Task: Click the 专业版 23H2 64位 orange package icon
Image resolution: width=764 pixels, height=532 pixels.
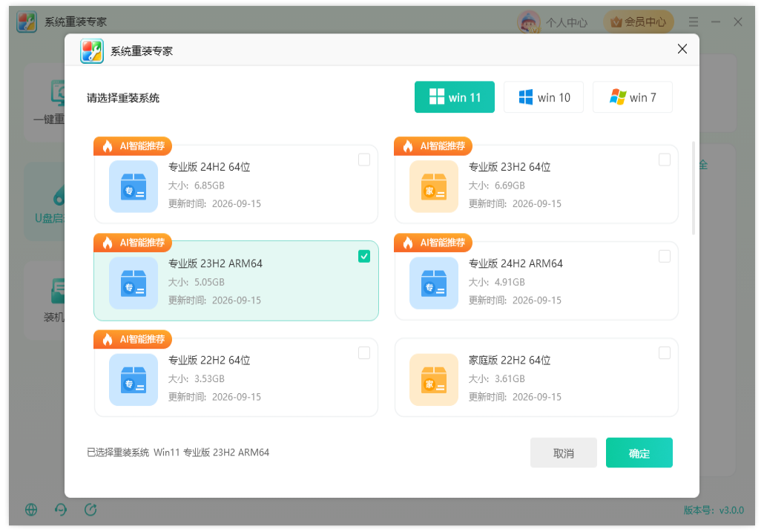Action: pyautogui.click(x=434, y=186)
